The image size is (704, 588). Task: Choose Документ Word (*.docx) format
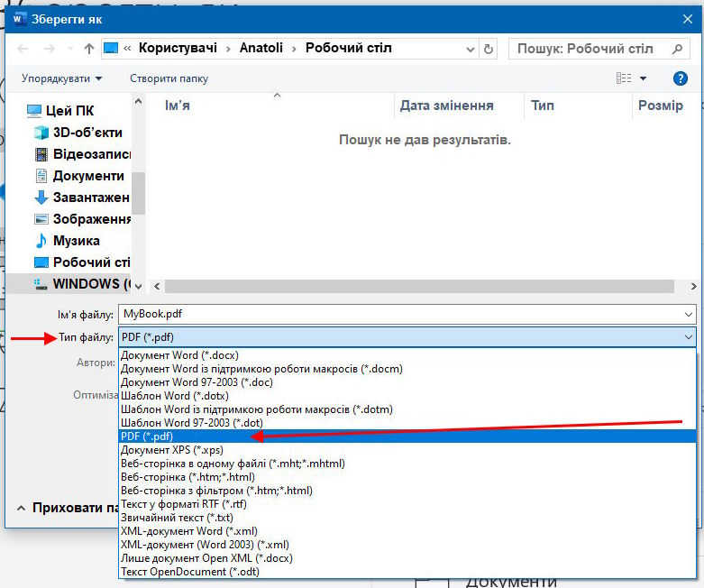click(407, 355)
